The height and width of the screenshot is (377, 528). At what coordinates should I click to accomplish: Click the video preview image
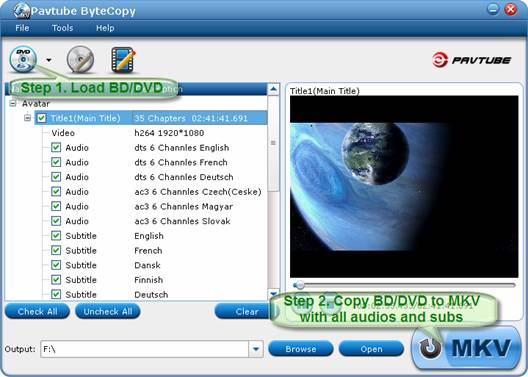point(404,187)
